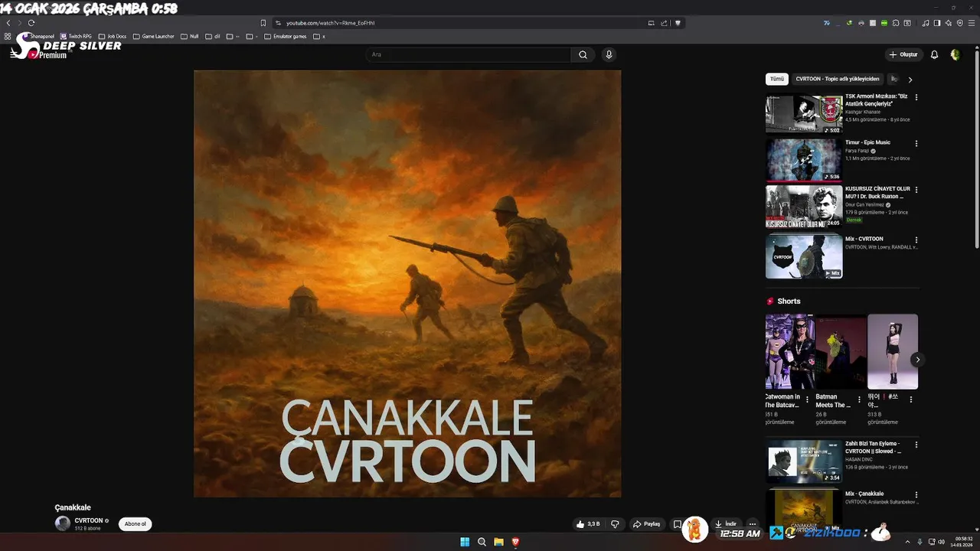Open the music note playlist icon

pyautogui.click(x=926, y=23)
